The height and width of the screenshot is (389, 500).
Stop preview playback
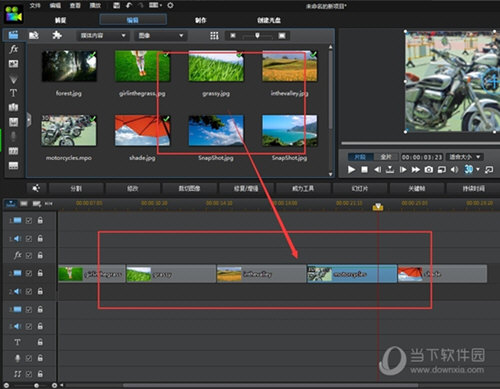click(364, 170)
